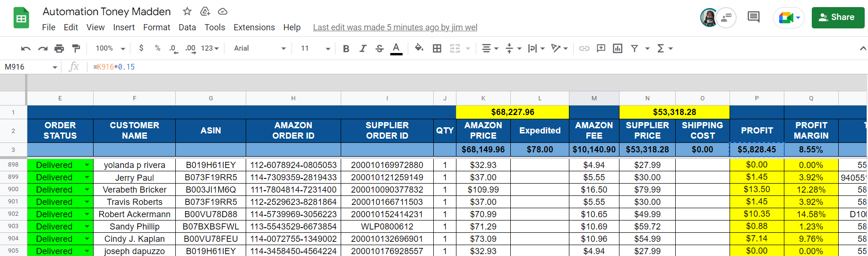Image resolution: width=868 pixels, height=256 pixels.
Task: Check the cloud document status icon
Action: pos(223,11)
